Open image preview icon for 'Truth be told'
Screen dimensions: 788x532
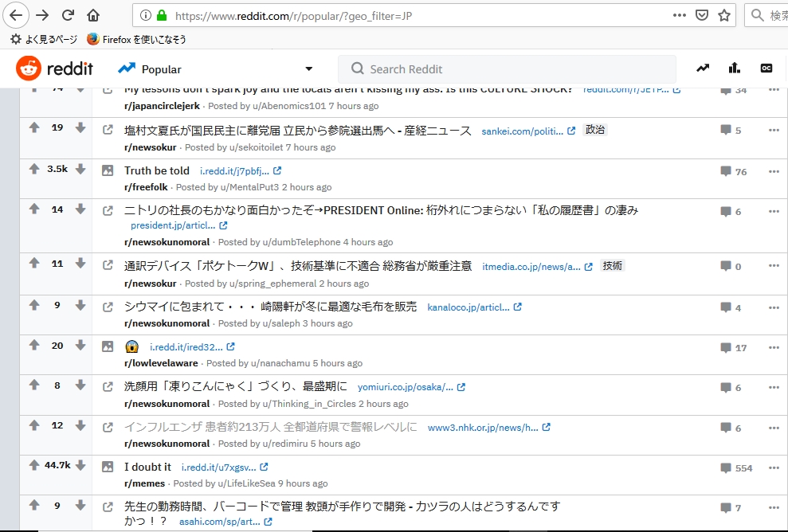tap(108, 170)
